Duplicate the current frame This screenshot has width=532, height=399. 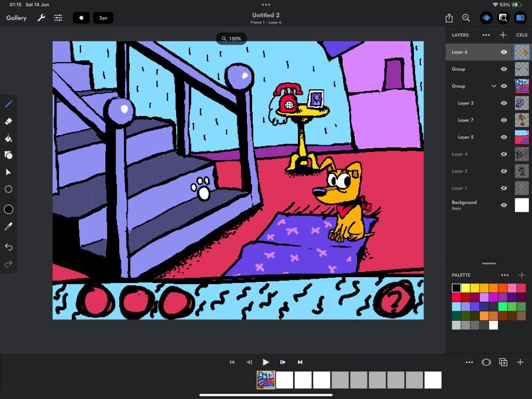click(503, 362)
